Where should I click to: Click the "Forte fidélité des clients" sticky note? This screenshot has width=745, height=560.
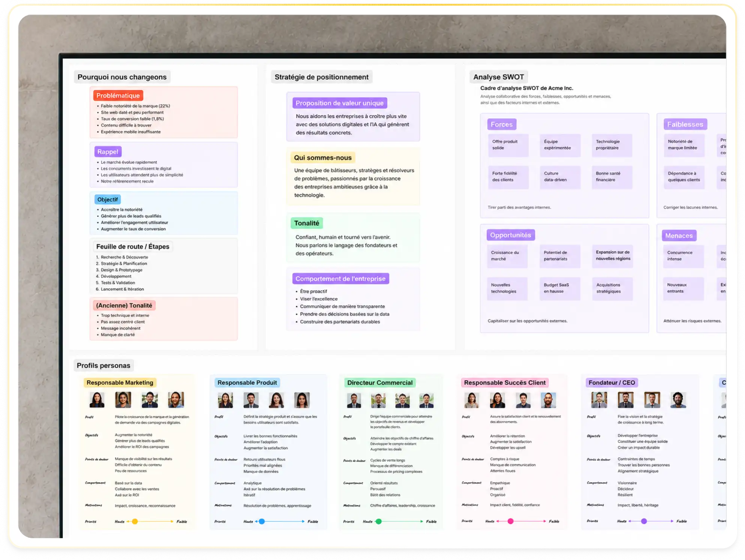[x=508, y=177]
